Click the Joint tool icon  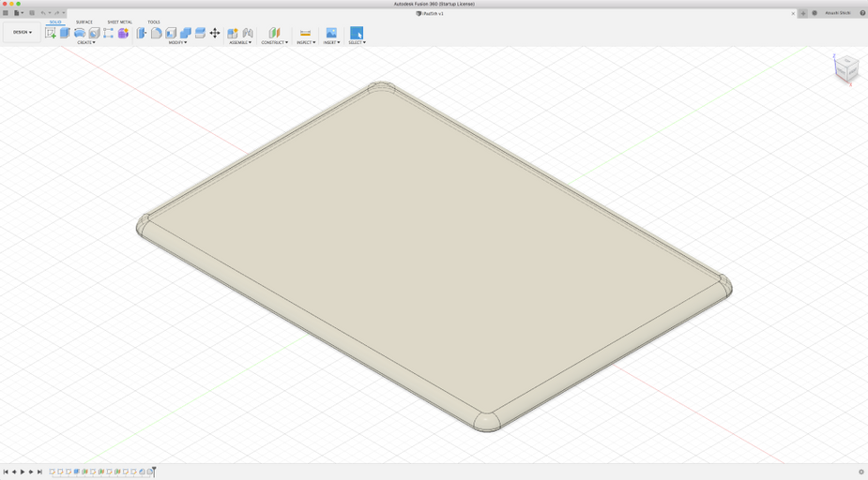[x=248, y=33]
